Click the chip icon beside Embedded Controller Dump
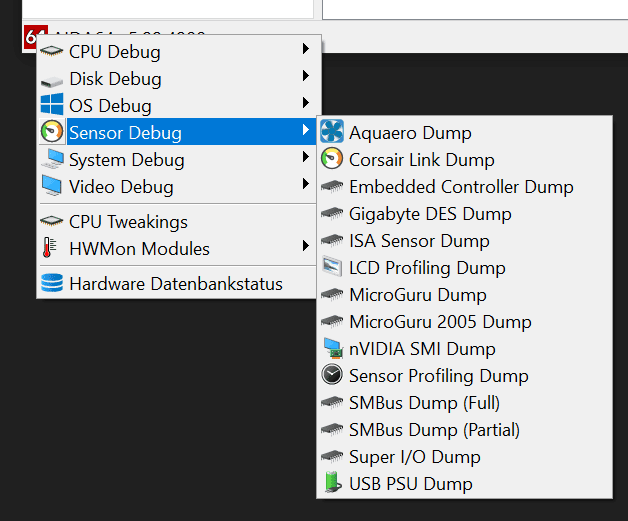Viewport: 628px width, 521px height. (x=332, y=186)
